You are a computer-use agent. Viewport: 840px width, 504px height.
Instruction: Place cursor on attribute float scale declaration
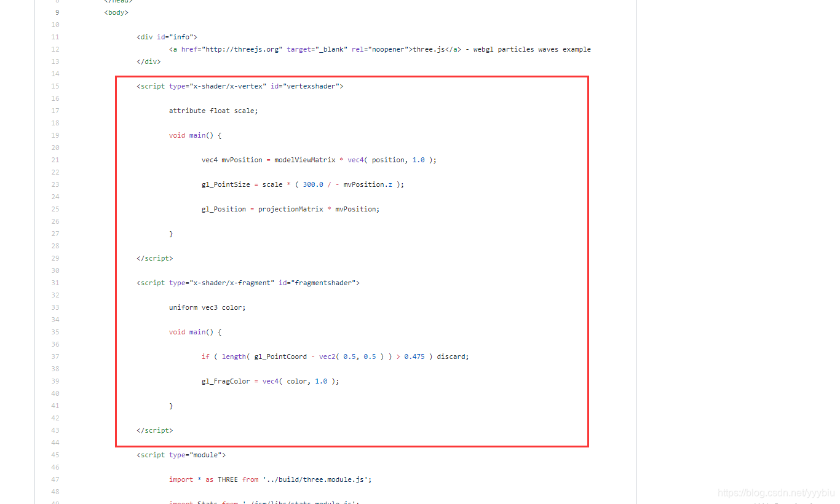(x=213, y=111)
